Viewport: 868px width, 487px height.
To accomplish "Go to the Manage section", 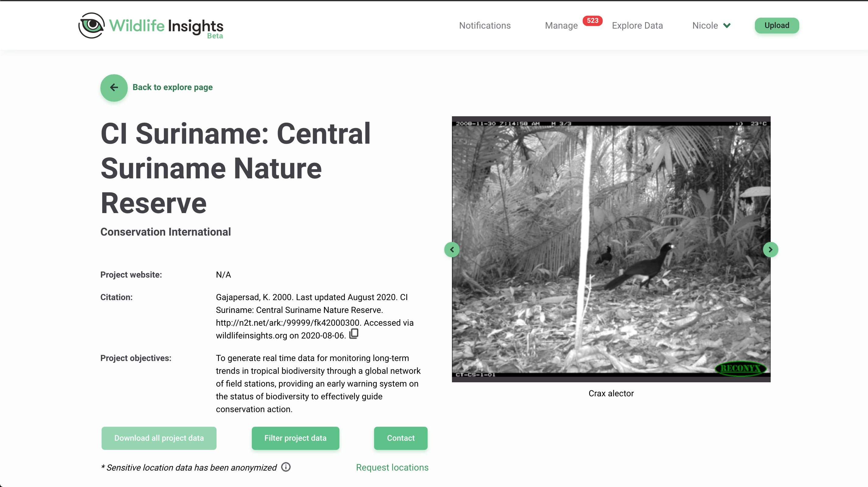I will click(x=561, y=26).
